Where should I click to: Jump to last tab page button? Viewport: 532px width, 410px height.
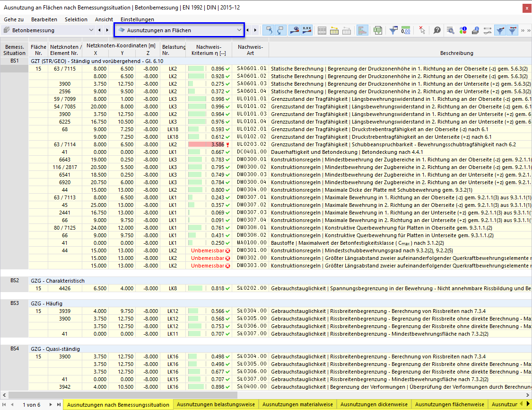(x=59, y=404)
